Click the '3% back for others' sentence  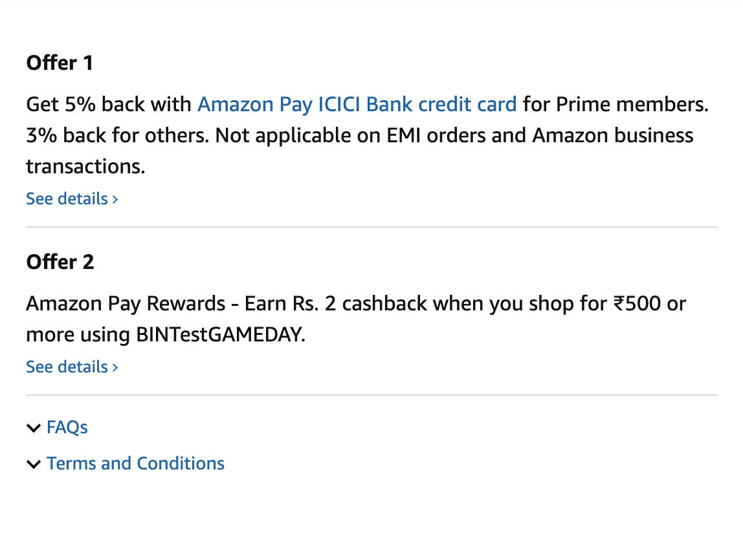pos(117,136)
